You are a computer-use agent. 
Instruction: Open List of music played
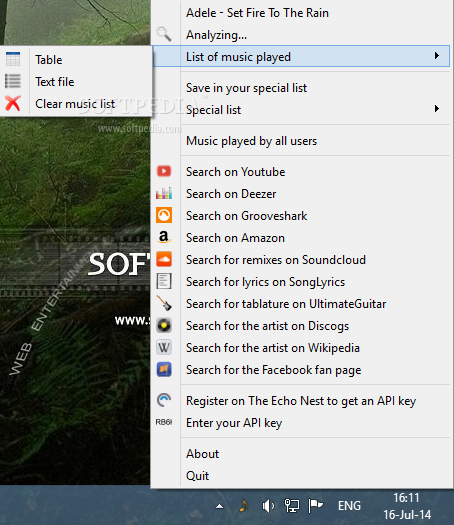click(301, 56)
